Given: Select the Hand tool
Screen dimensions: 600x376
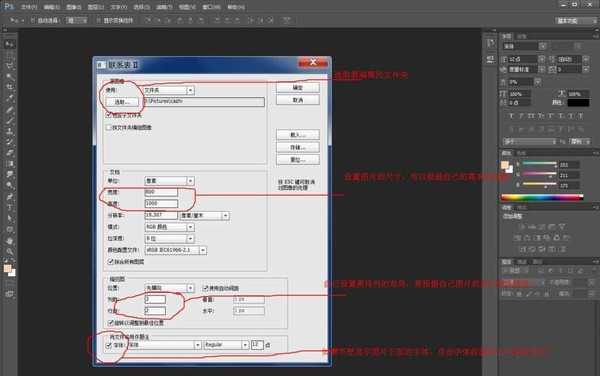Looking at the screenshot, I should click(9, 241).
